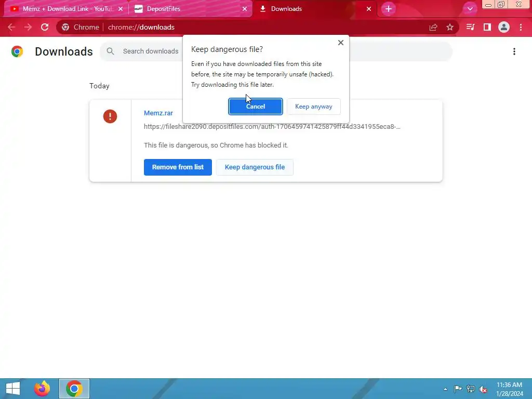The height and width of the screenshot is (399, 532).
Task: Close the DepositFiles tab
Action: pyautogui.click(x=245, y=9)
